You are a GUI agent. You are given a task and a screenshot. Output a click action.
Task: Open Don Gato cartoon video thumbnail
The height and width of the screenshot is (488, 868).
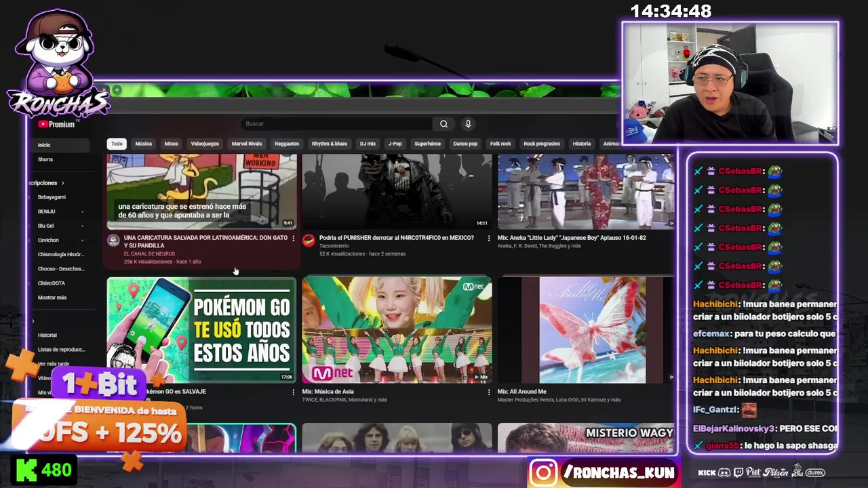(x=201, y=191)
